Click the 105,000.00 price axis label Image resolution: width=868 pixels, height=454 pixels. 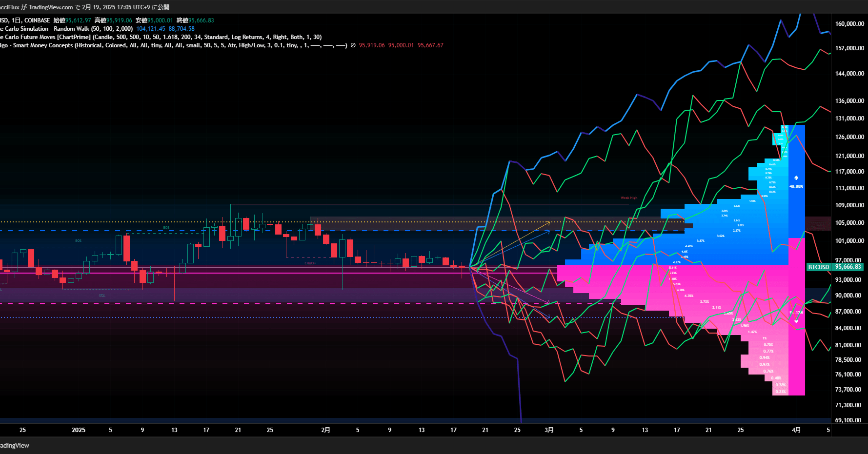point(849,223)
